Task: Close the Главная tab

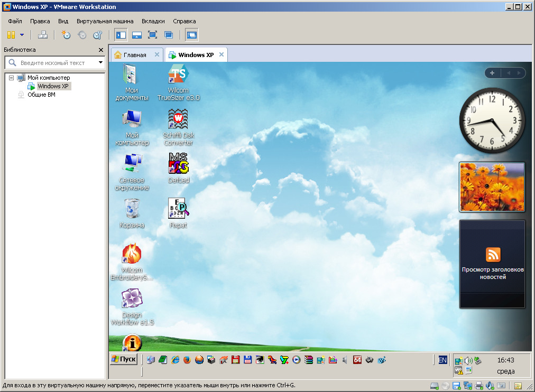Action: pos(157,54)
